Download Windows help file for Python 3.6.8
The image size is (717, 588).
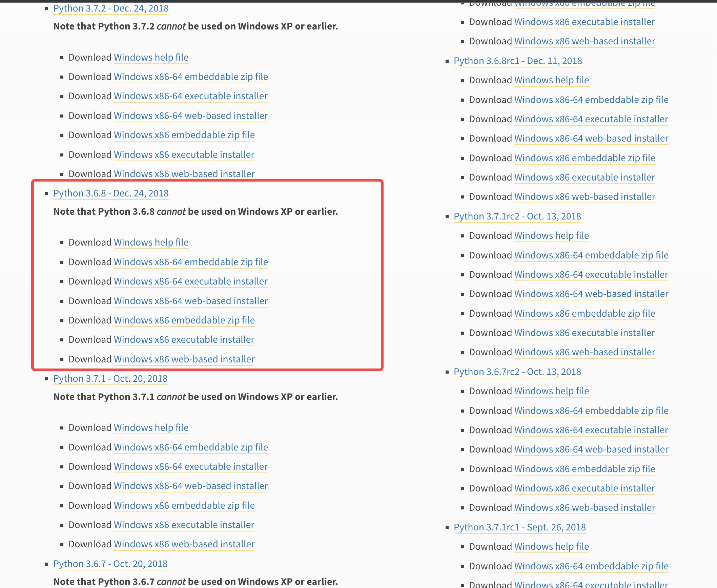[x=151, y=243]
